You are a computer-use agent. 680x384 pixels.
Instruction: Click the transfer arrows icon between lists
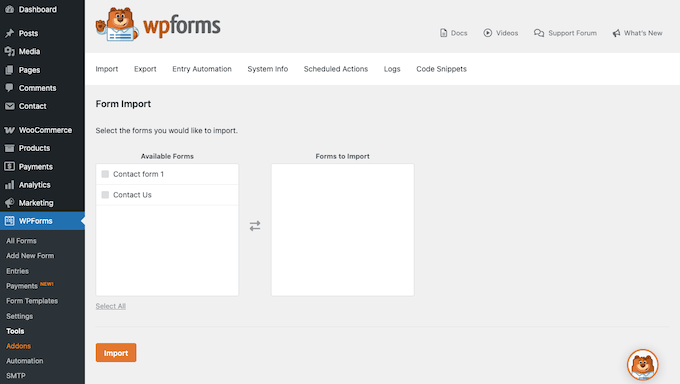[255, 226]
